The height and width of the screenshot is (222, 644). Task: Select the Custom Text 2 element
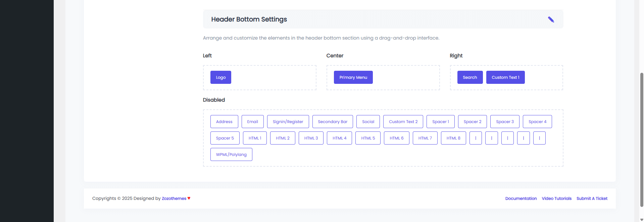[x=403, y=122]
